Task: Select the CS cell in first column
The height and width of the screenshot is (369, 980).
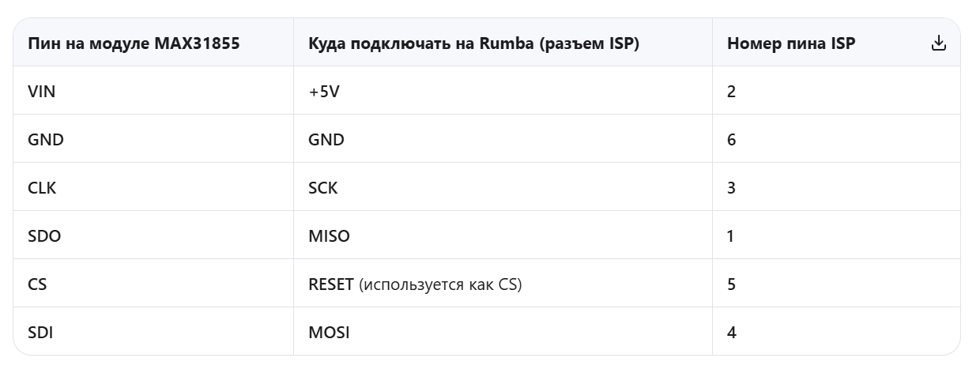Action: 37,284
